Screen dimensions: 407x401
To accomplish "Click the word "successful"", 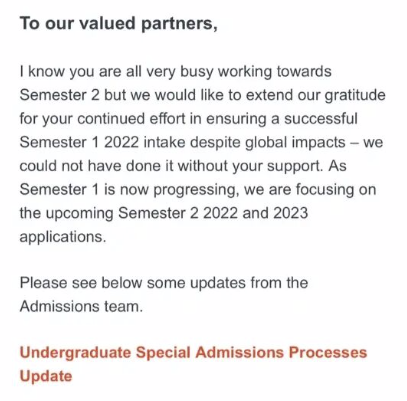I will click(x=321, y=119).
